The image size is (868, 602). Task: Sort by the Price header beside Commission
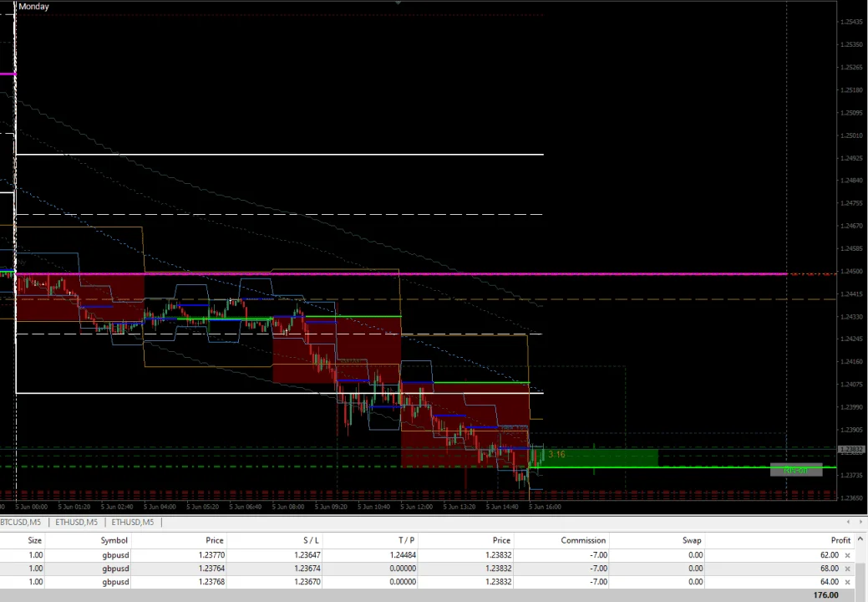(501, 540)
